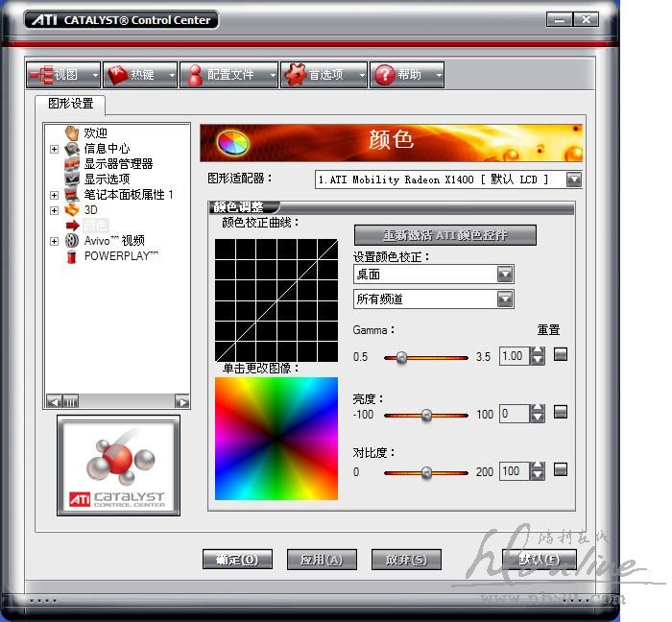Click the 对比度 contrast slider handle
This screenshot has width=672, height=622.
426,472
